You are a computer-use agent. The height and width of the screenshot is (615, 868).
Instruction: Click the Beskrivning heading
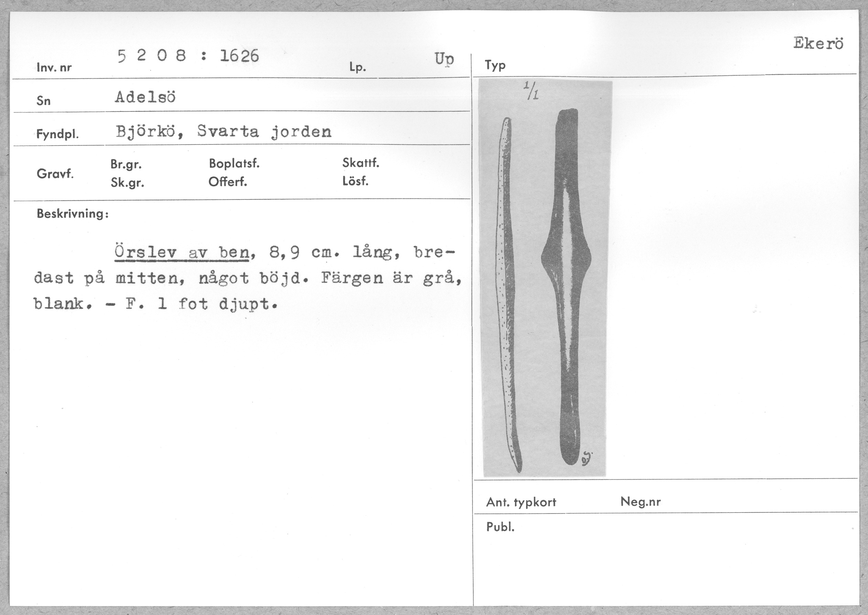72,214
